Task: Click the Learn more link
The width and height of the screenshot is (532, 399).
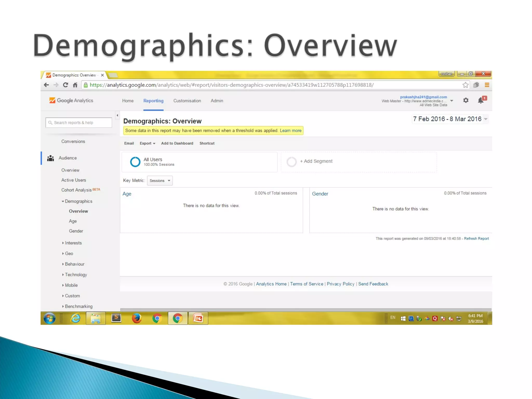Action: [x=290, y=130]
